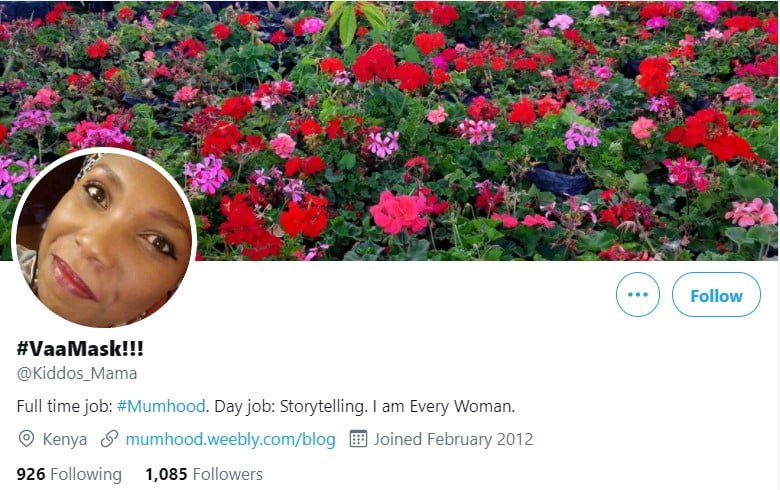
Task: Click the Joined February 2012 text
Action: coord(453,439)
